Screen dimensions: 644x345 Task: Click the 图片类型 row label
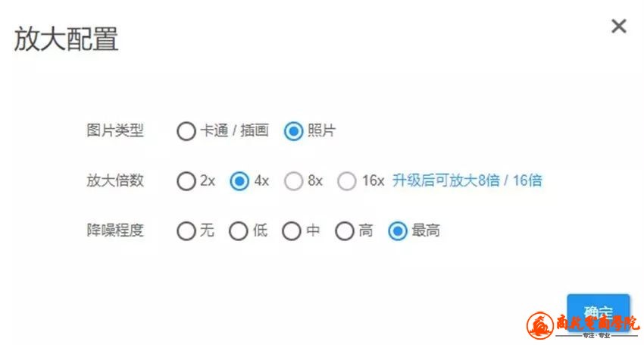(115, 130)
